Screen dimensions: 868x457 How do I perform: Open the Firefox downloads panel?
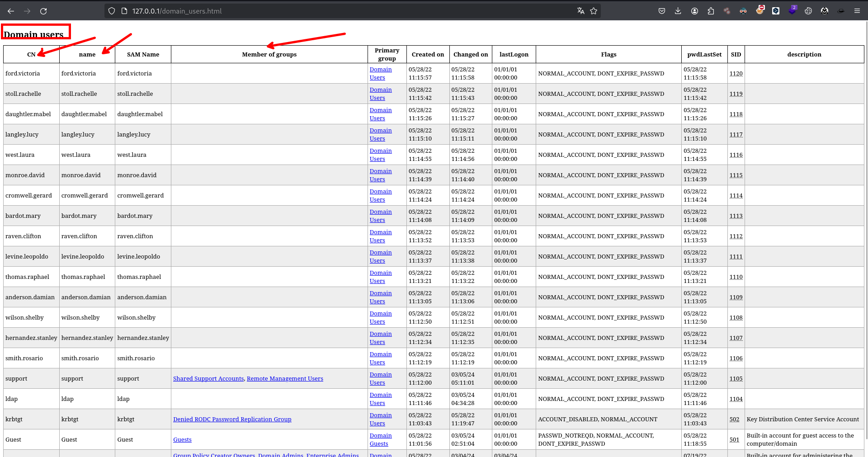click(678, 11)
